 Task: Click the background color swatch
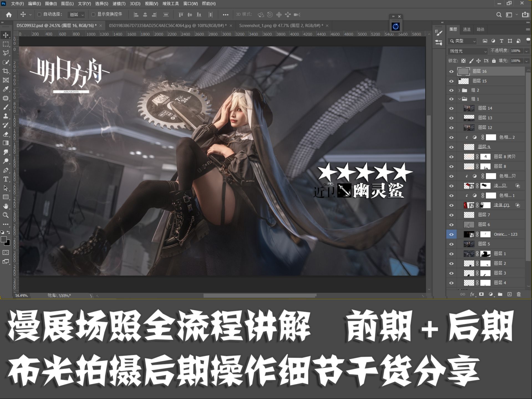(7, 243)
